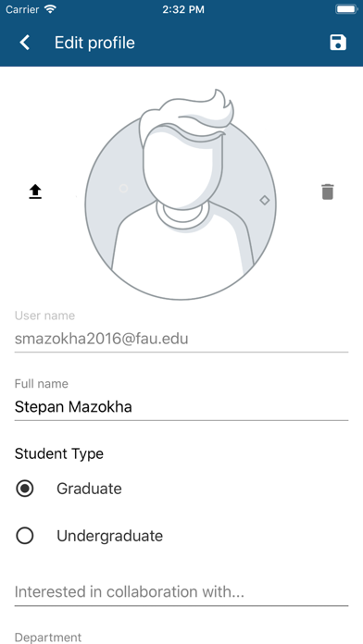Image resolution: width=363 pixels, height=644 pixels.
Task: Select the Undergraduate radio button
Action: tap(25, 536)
